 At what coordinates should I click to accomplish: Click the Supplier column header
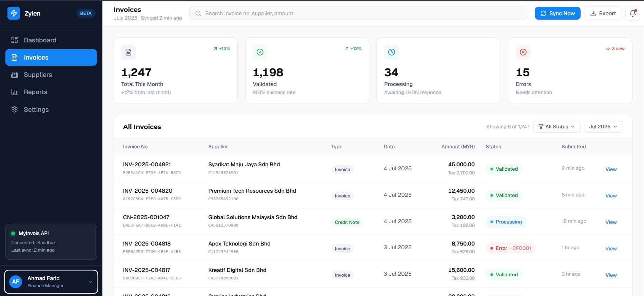tap(218, 147)
